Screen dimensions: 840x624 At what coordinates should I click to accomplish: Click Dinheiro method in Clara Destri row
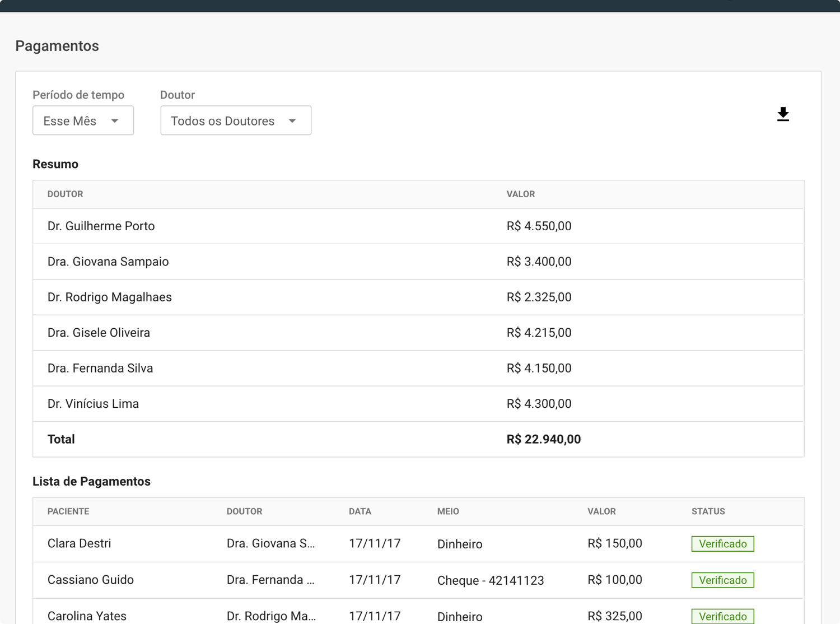460,544
